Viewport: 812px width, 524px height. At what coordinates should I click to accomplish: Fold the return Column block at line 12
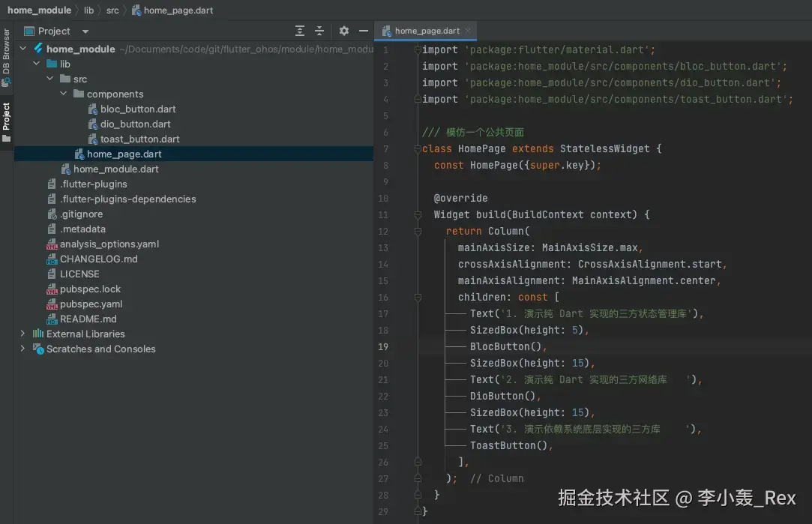tap(418, 232)
